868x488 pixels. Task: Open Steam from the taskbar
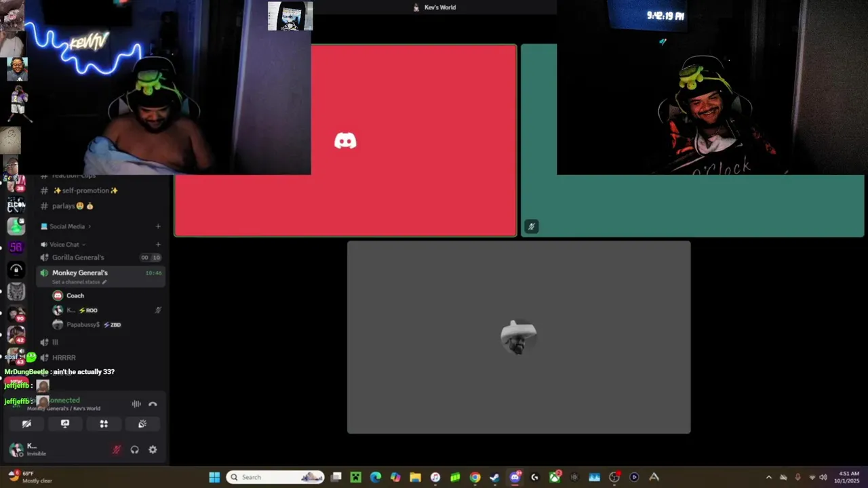pyautogui.click(x=494, y=477)
